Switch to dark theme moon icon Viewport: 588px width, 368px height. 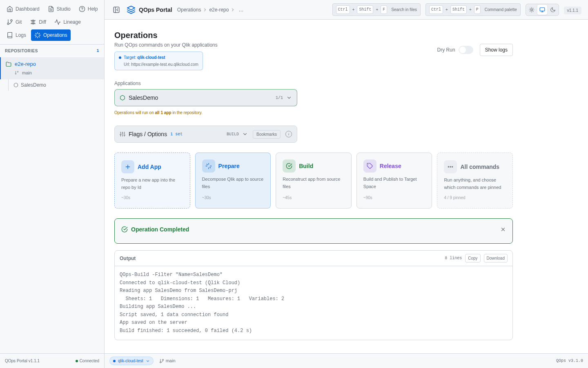point(553,10)
